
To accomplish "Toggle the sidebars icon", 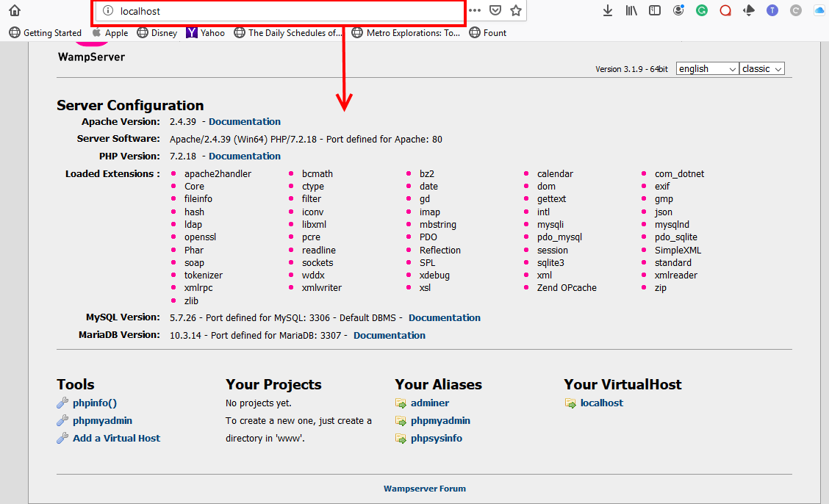I will (655, 10).
